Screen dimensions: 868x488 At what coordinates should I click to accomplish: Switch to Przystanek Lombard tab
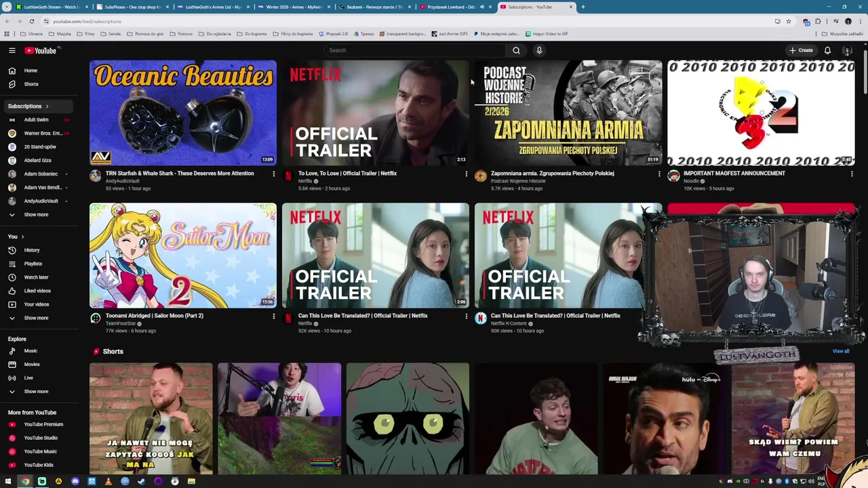456,7
